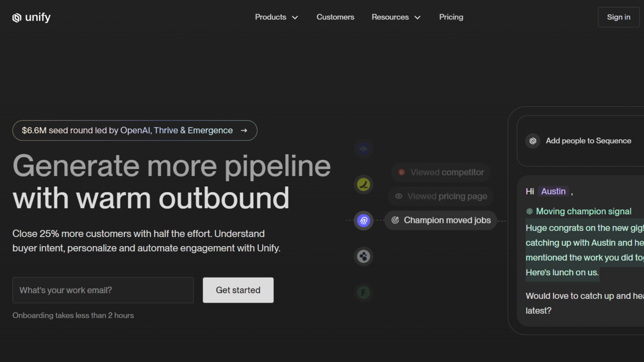Click the Unify icon beside Add people to Sequence
This screenshot has width=644, height=362.
(533, 141)
